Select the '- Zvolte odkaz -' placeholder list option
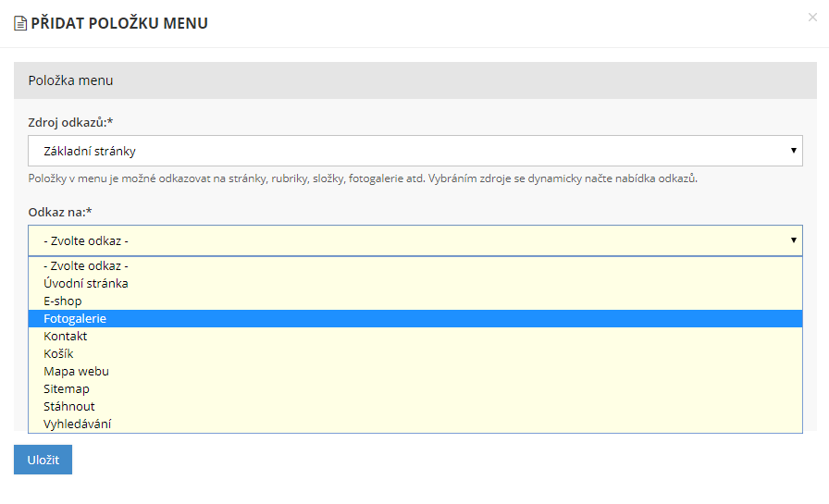The width and height of the screenshot is (829, 504). [85, 265]
